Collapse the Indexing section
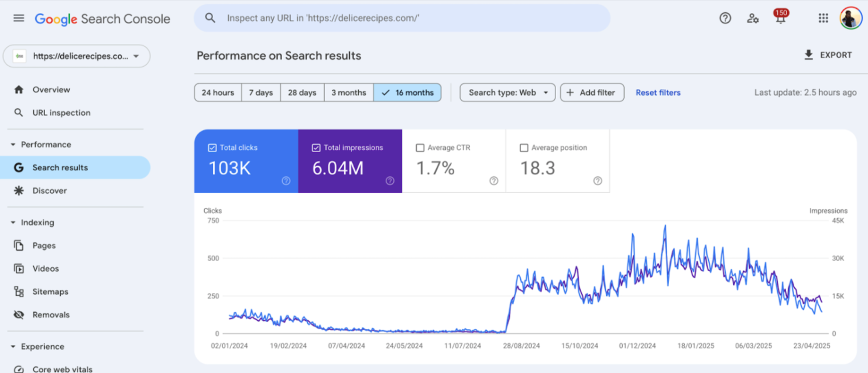 click(x=13, y=222)
